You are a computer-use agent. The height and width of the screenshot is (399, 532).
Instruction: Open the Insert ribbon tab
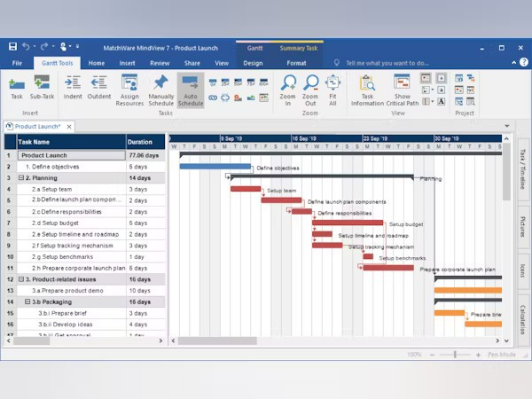pyautogui.click(x=127, y=63)
